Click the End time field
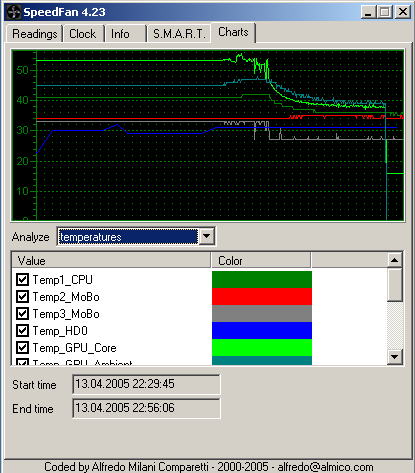 pyautogui.click(x=146, y=408)
